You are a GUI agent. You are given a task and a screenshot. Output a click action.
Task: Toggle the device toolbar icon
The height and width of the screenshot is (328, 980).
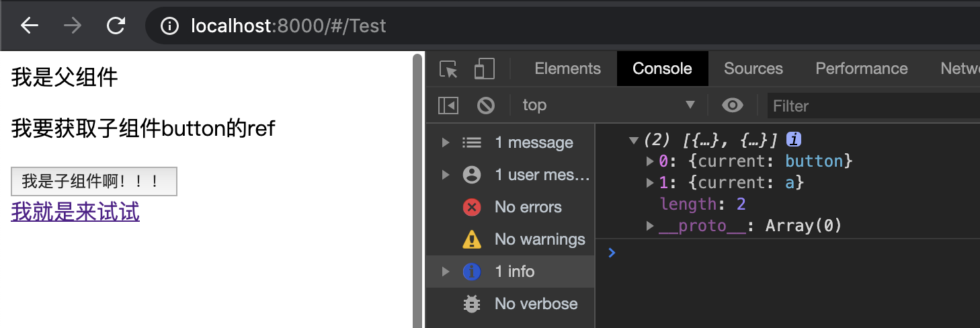point(484,69)
